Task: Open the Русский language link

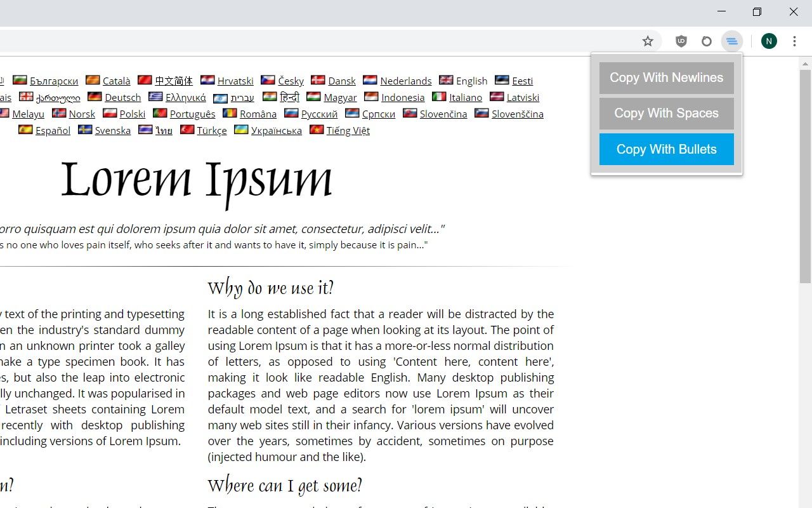Action: coord(318,114)
